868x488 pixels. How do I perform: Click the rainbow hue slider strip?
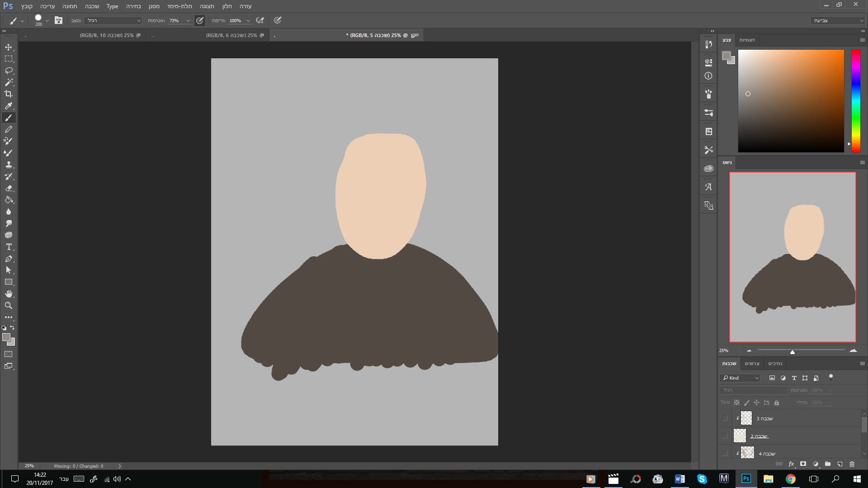856,100
